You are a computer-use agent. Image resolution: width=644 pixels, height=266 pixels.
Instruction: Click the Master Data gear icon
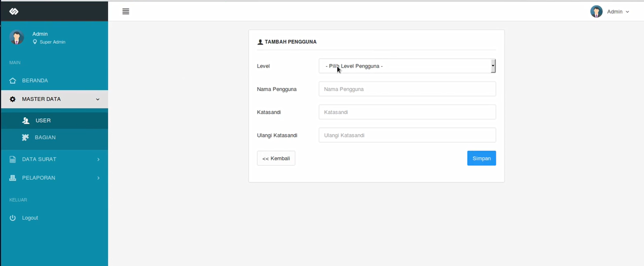[x=13, y=99]
